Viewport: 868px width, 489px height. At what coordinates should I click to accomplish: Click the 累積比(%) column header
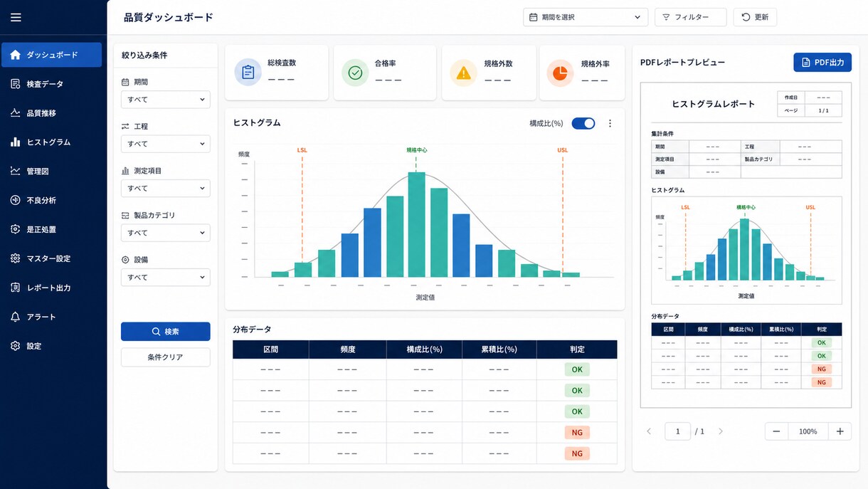pyautogui.click(x=499, y=349)
